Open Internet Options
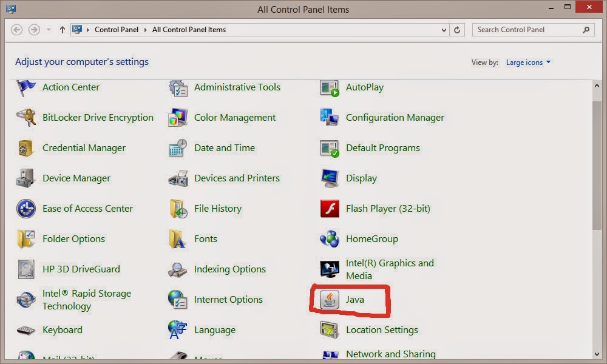This screenshot has width=607, height=364. tap(228, 299)
